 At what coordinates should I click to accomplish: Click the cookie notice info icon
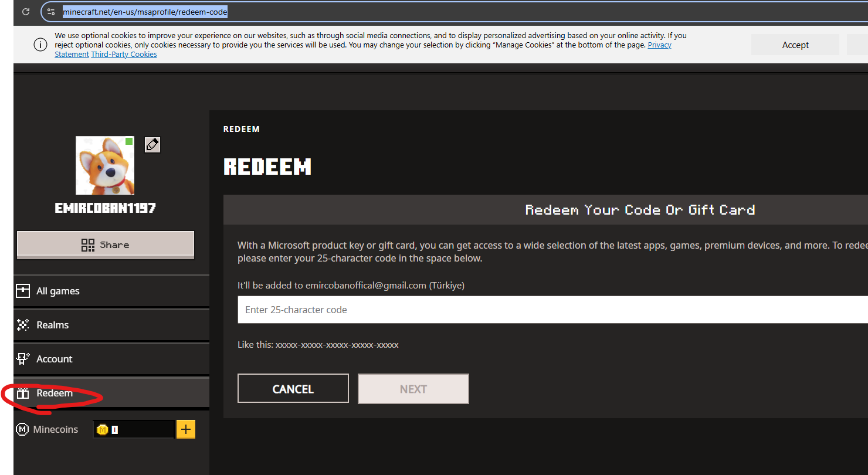pos(40,45)
